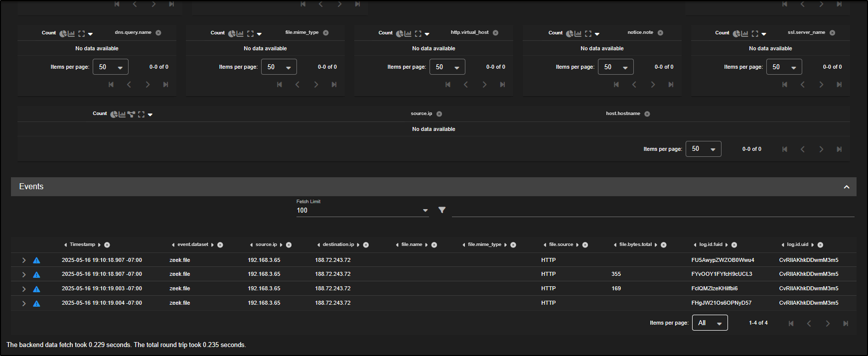
Task: Move destination.ip column to the left
Action: pos(318,245)
